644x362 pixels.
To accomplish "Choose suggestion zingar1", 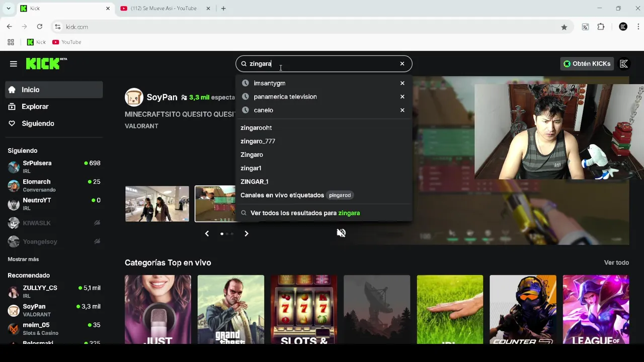I will click(251, 168).
